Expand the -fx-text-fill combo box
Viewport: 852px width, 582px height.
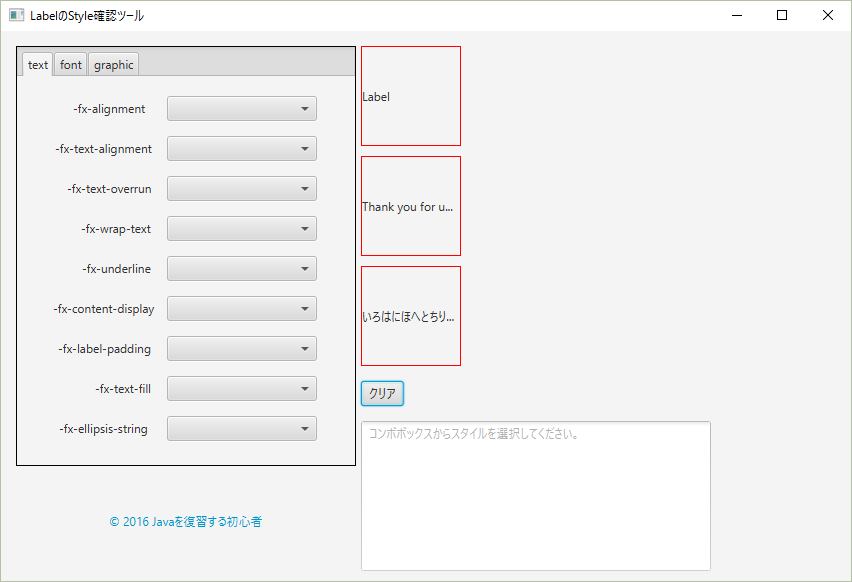click(241, 388)
